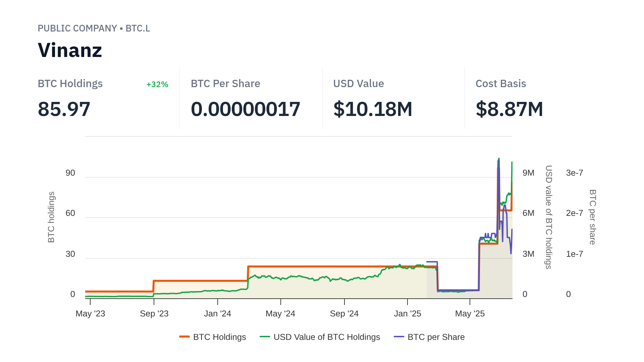
Task: Click the May '23 x-axis tick label
Action: tap(90, 314)
